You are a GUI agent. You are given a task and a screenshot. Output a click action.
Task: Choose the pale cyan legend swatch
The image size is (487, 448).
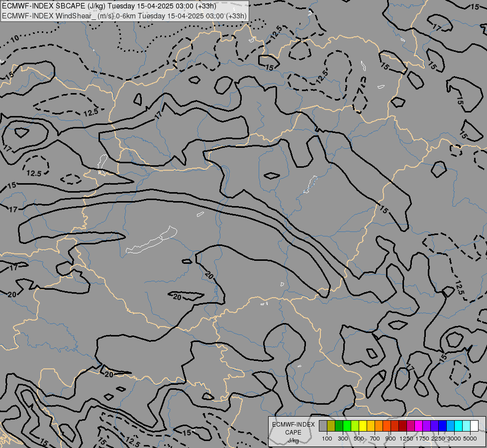(x=467, y=426)
